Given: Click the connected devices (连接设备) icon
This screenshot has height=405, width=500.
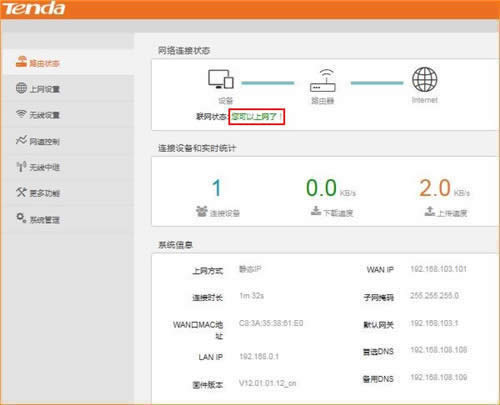Looking at the screenshot, I should pos(202,211).
